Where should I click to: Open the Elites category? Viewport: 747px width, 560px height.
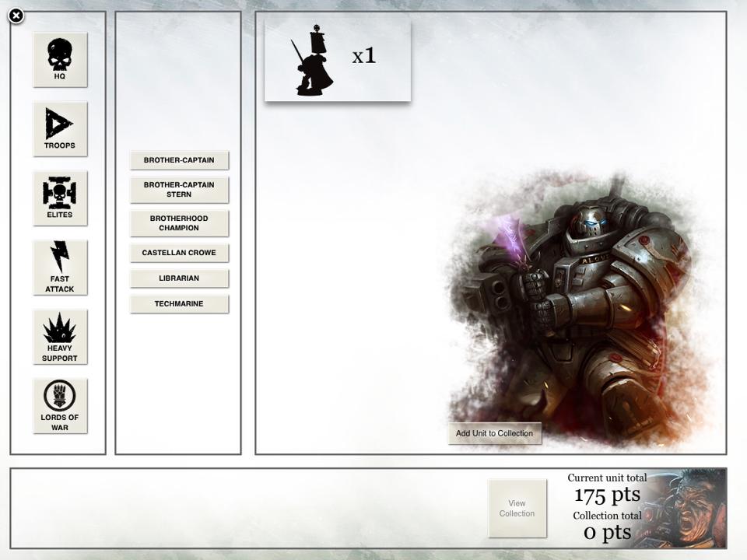pyautogui.click(x=60, y=198)
